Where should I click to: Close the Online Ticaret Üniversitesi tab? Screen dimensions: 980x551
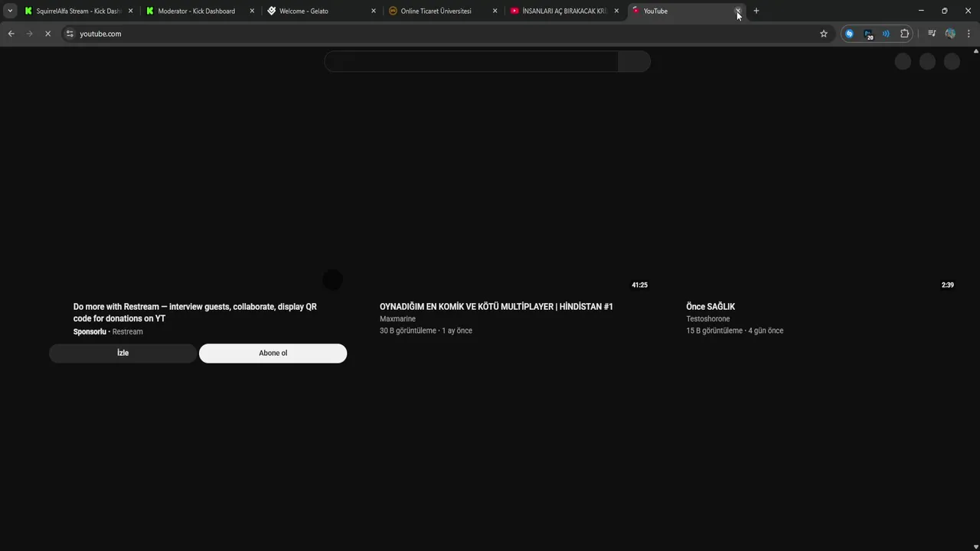click(x=495, y=11)
